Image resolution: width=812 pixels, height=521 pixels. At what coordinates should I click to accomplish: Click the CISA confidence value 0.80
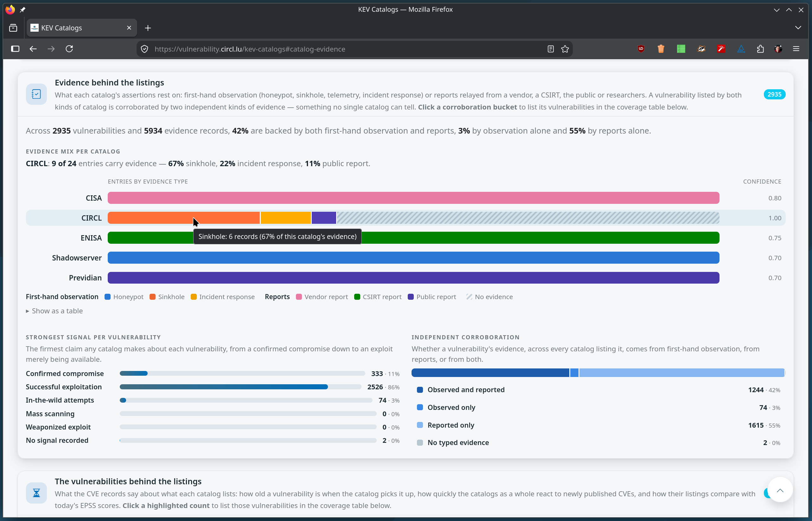[775, 198]
